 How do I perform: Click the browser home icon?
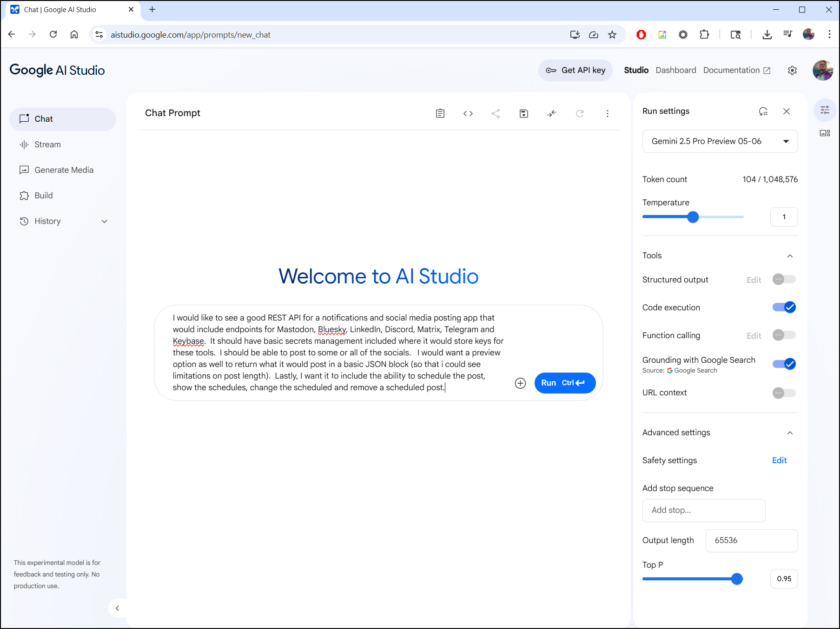74,34
